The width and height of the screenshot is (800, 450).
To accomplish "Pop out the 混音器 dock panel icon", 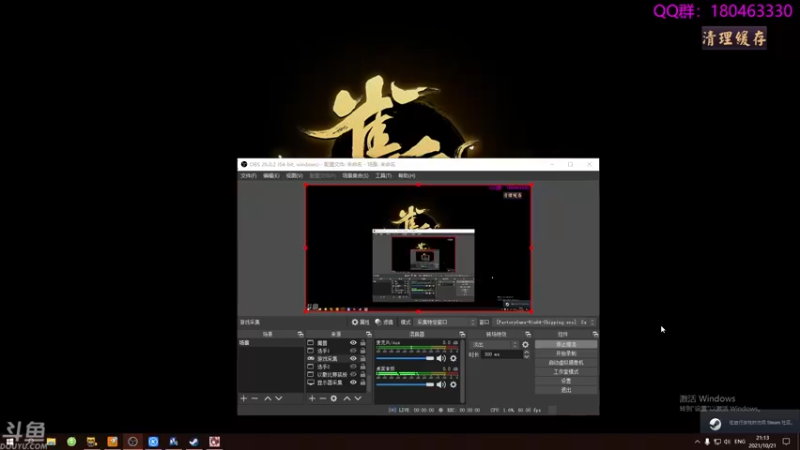I will tap(462, 334).
